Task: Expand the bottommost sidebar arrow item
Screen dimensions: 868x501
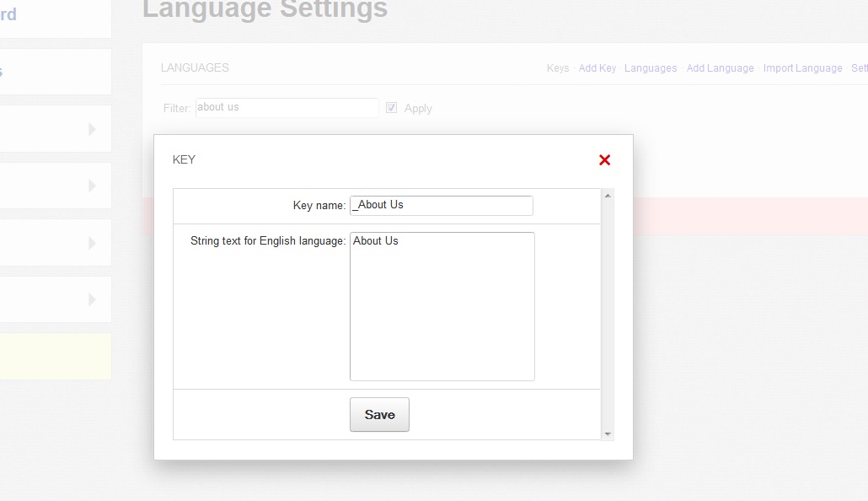Action: (x=92, y=299)
